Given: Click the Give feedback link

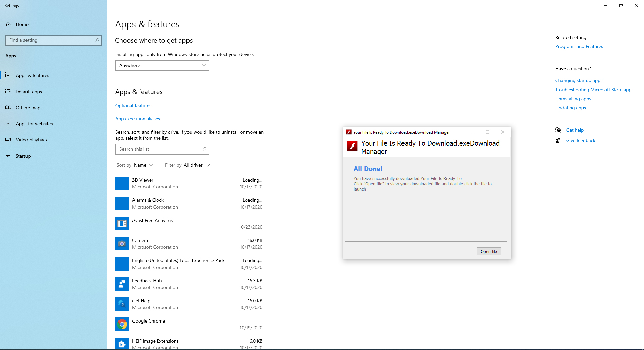Looking at the screenshot, I should [581, 140].
